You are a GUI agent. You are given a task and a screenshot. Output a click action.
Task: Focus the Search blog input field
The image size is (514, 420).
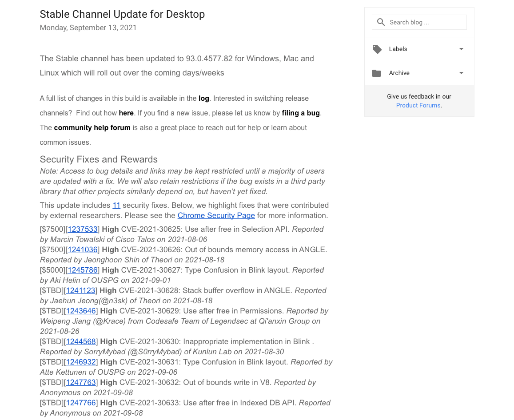tap(419, 22)
